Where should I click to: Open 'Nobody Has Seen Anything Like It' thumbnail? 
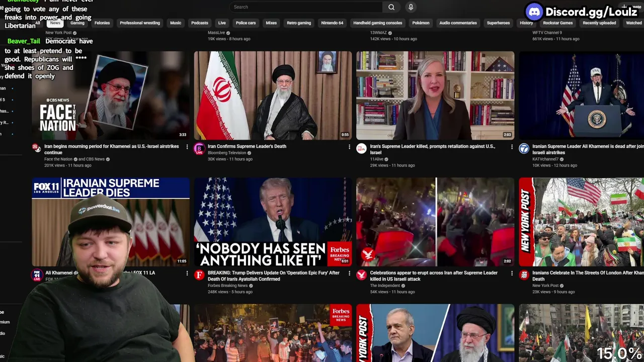pyautogui.click(x=273, y=222)
